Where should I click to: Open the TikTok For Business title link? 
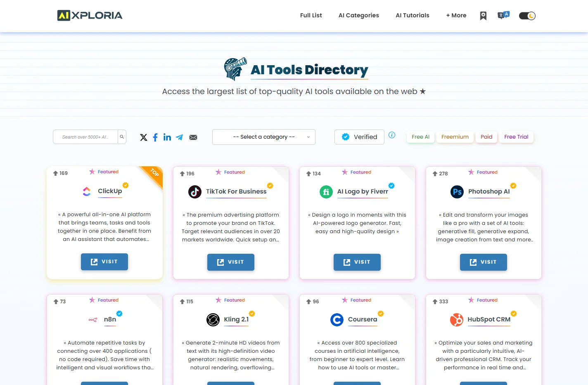click(x=236, y=191)
